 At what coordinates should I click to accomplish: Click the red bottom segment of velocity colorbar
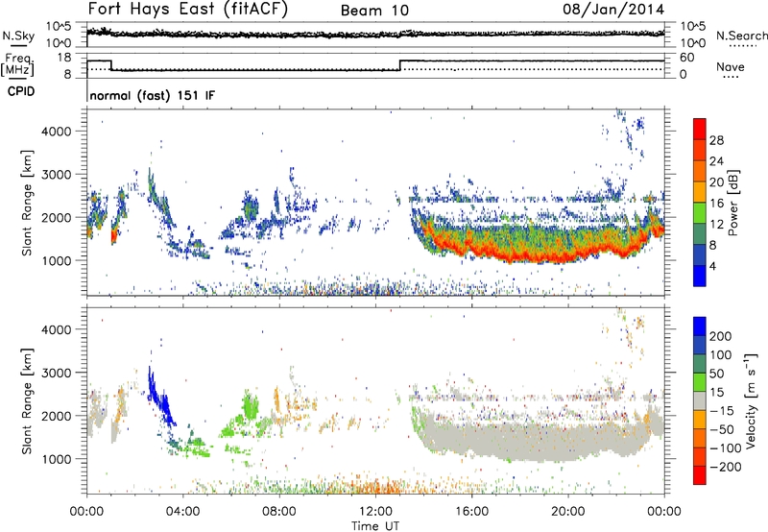tap(700, 475)
